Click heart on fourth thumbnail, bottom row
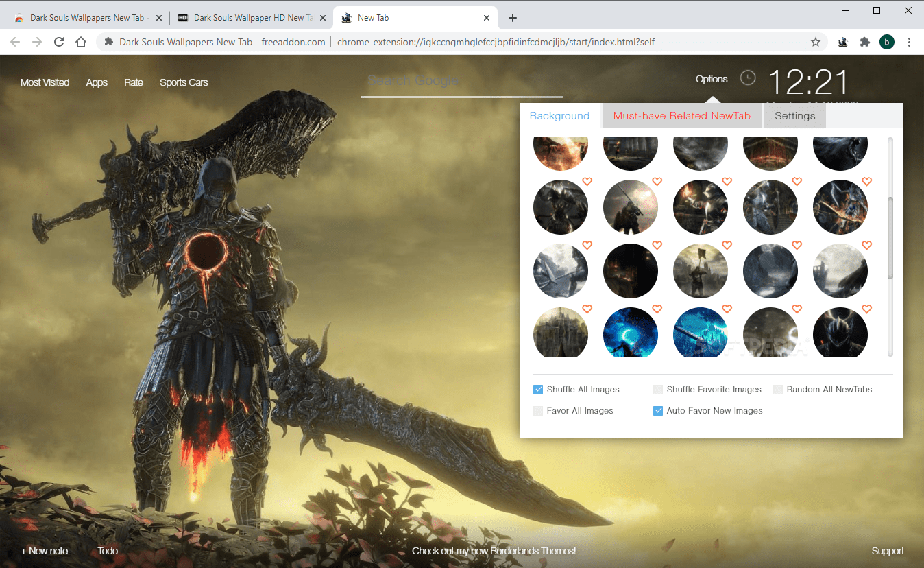The image size is (924, 568). 797,309
